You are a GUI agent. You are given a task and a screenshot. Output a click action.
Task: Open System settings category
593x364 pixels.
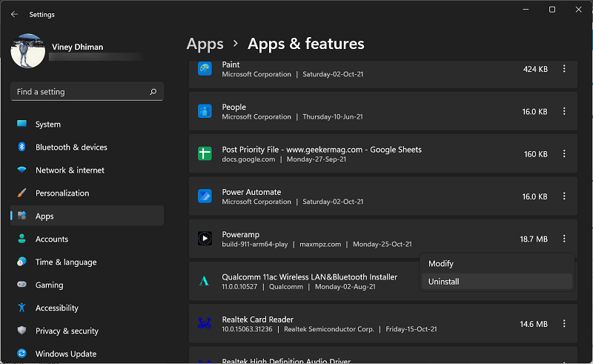(87, 124)
